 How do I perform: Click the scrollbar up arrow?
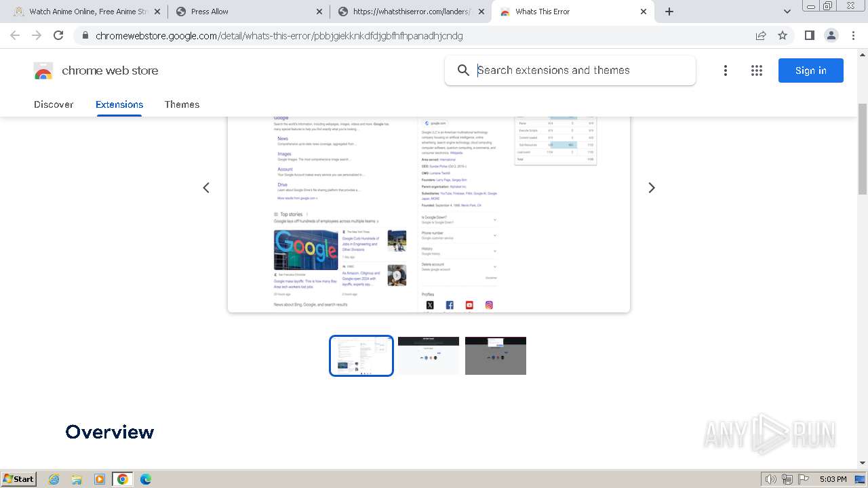[x=863, y=54]
